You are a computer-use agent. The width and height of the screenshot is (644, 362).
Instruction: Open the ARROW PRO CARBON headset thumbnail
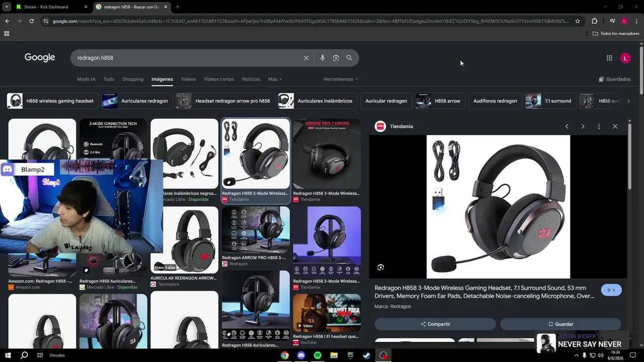[x=327, y=154]
